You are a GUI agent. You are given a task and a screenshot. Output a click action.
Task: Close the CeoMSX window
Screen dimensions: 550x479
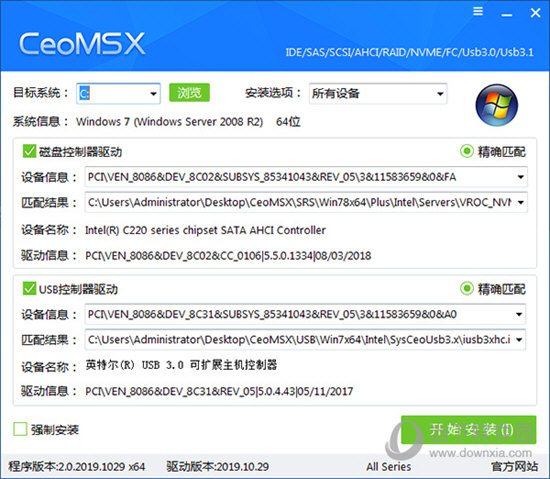(535, 13)
